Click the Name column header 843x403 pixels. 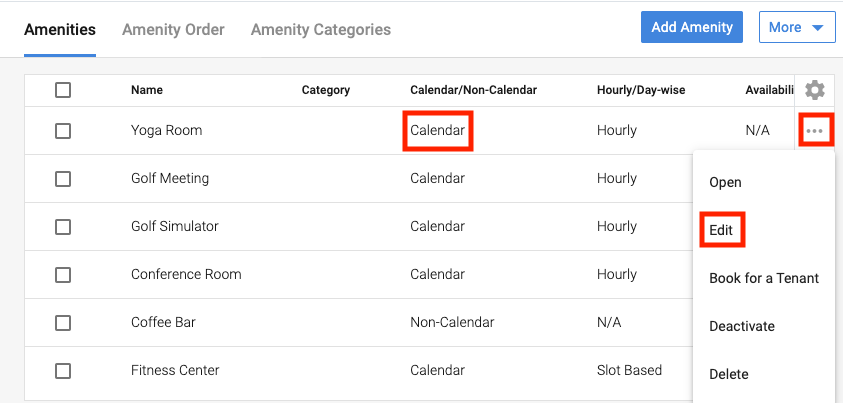148,90
